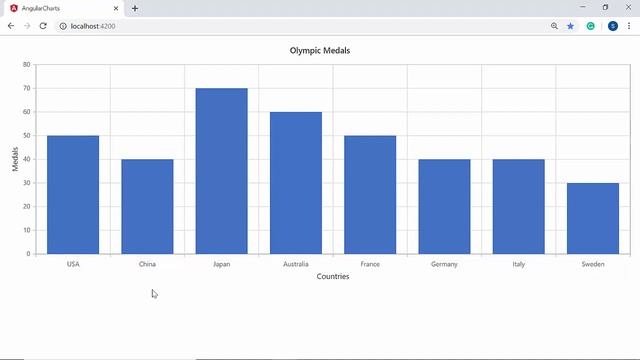Open the green Grammarly extension icon
Image resolution: width=640 pixels, height=360 pixels.
click(590, 26)
